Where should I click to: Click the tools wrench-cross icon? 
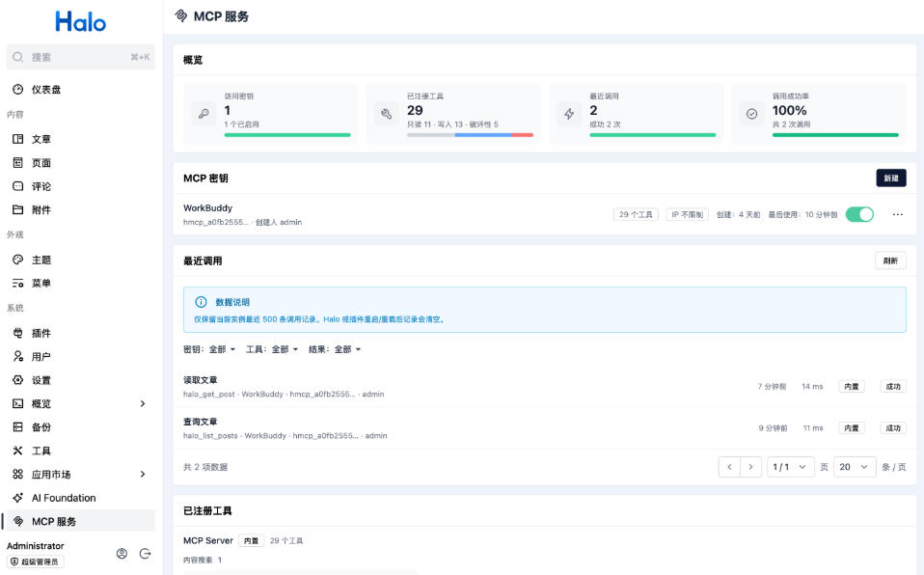(17, 451)
